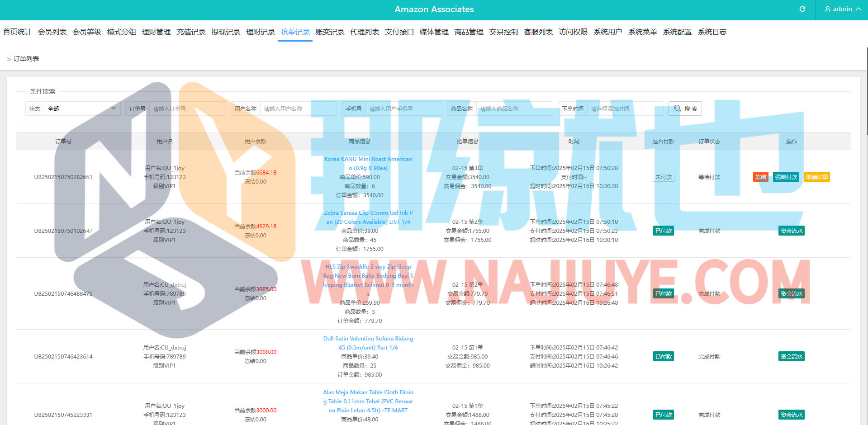Click the search magnifier button

coord(685,109)
